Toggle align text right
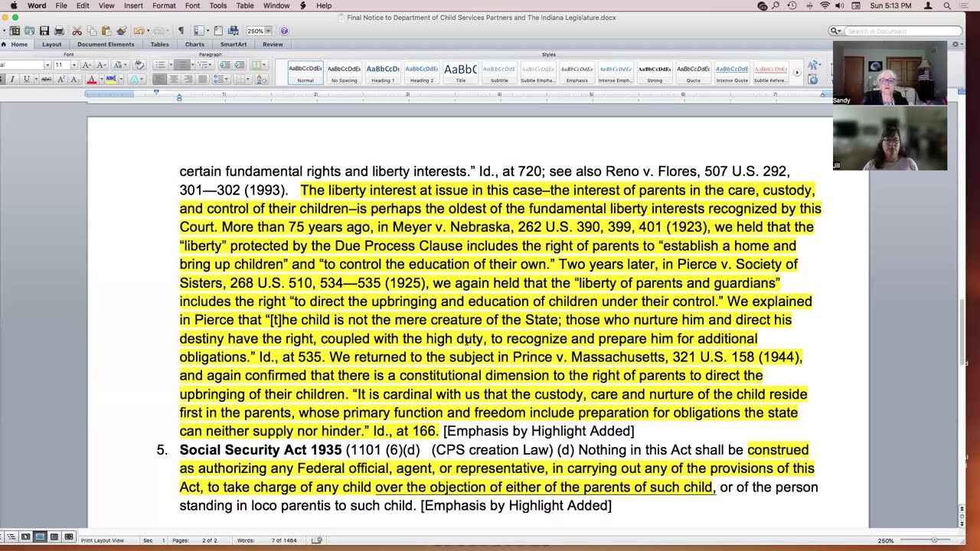This screenshot has height=551, width=980. (x=188, y=79)
